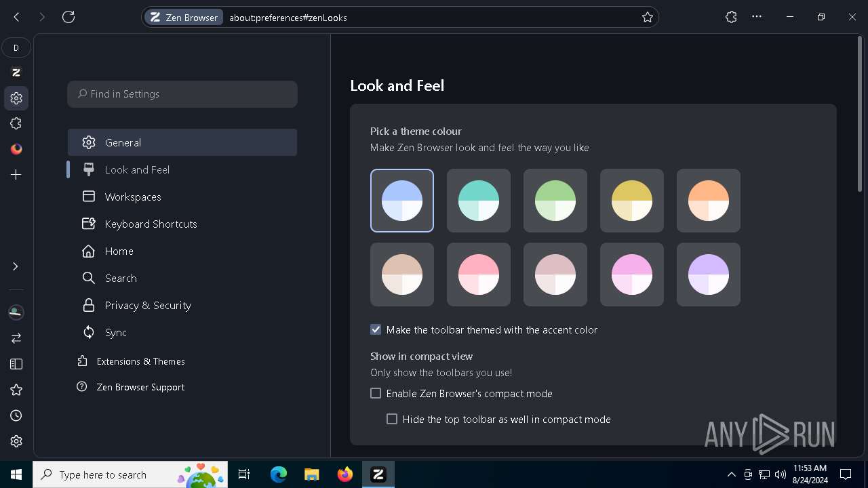The height and width of the screenshot is (488, 868).
Task: Pick the dusty rose theme colour
Action: (x=555, y=274)
